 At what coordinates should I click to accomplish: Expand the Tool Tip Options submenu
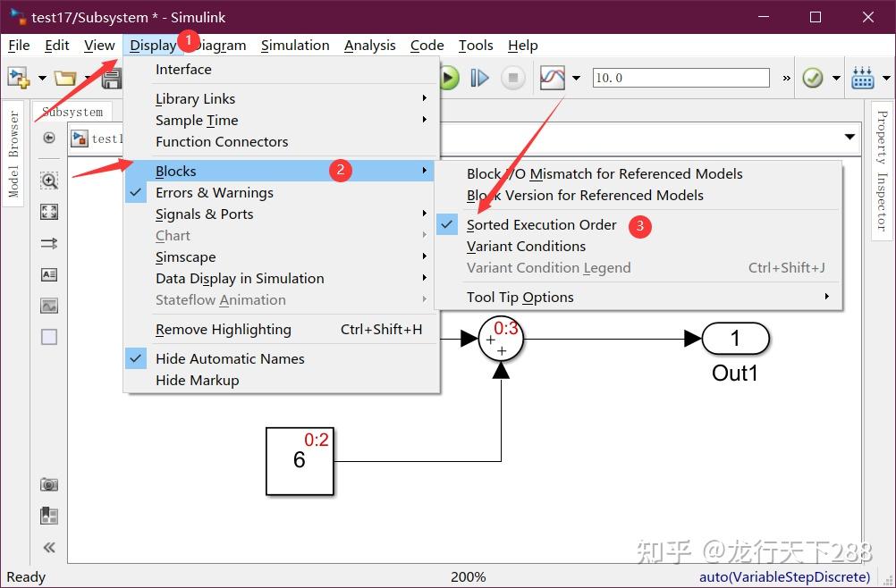(x=638, y=298)
